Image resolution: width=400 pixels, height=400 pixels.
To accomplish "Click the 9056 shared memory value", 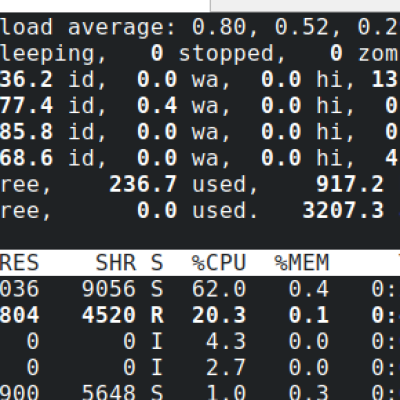I will [109, 289].
